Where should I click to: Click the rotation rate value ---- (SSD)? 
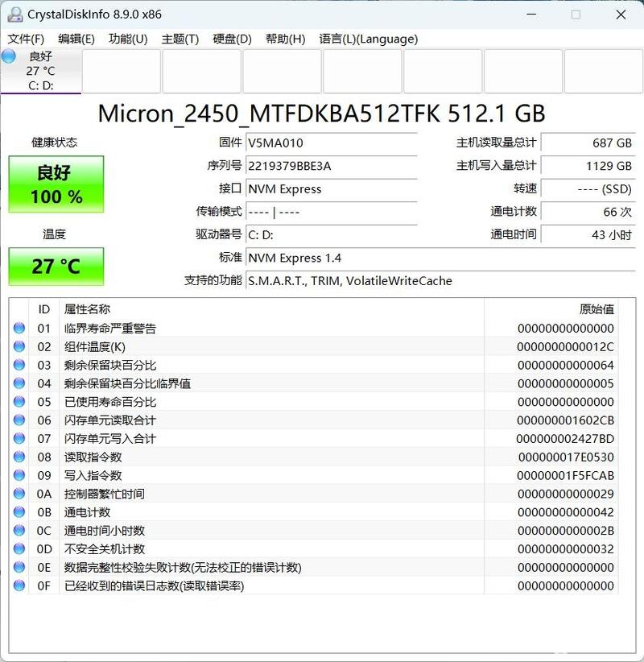click(588, 188)
